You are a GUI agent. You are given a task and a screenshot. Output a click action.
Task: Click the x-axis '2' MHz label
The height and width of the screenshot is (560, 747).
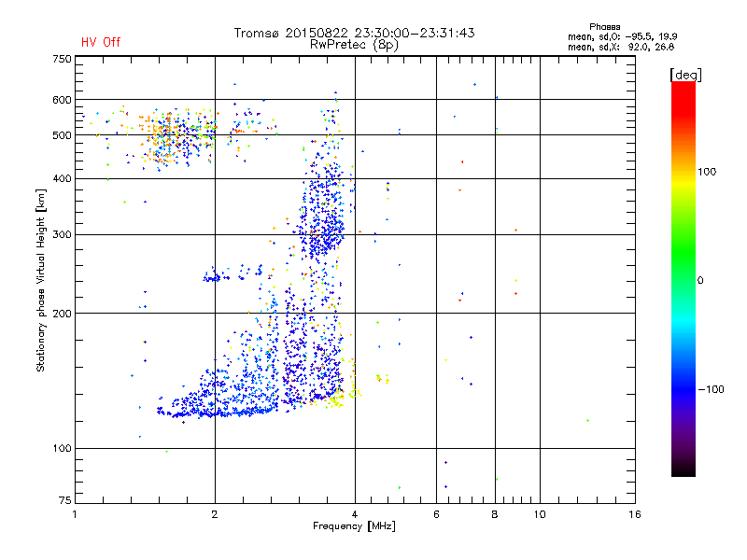[x=215, y=514]
